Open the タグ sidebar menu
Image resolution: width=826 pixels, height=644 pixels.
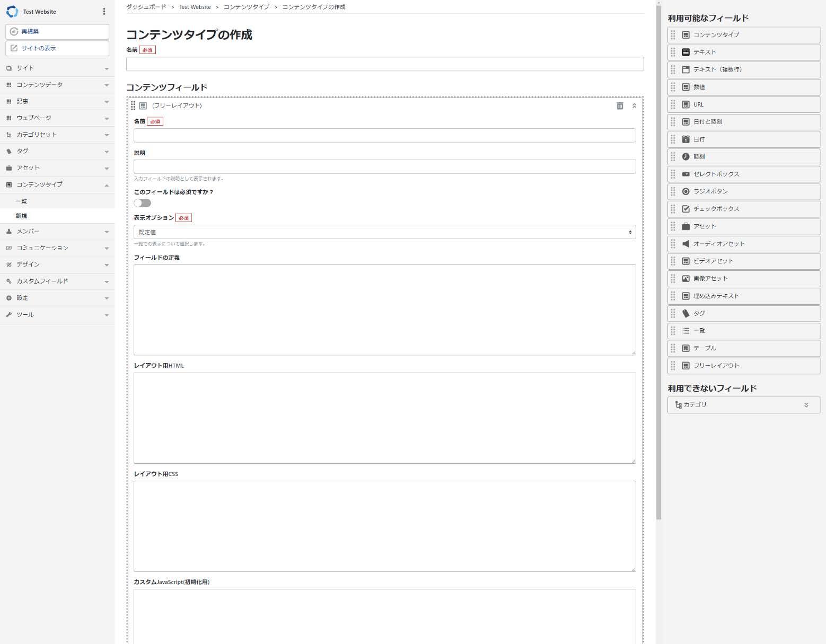point(57,152)
